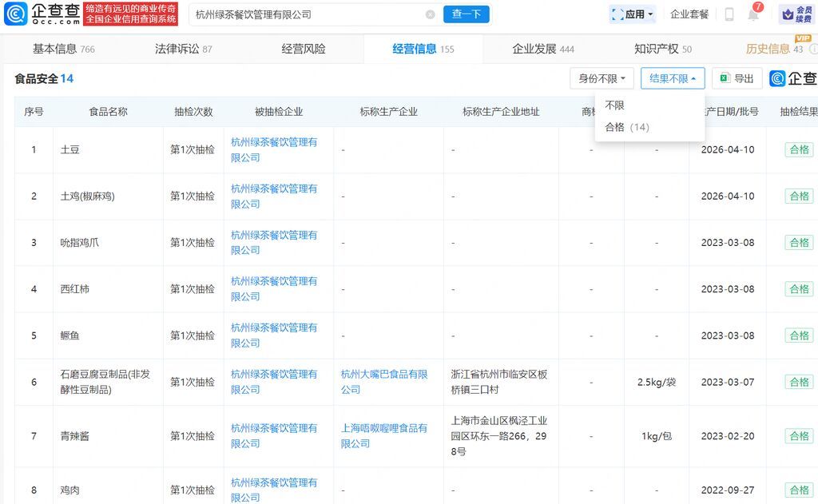Click 企业套餐 in the header
The width and height of the screenshot is (818, 504).
689,14
